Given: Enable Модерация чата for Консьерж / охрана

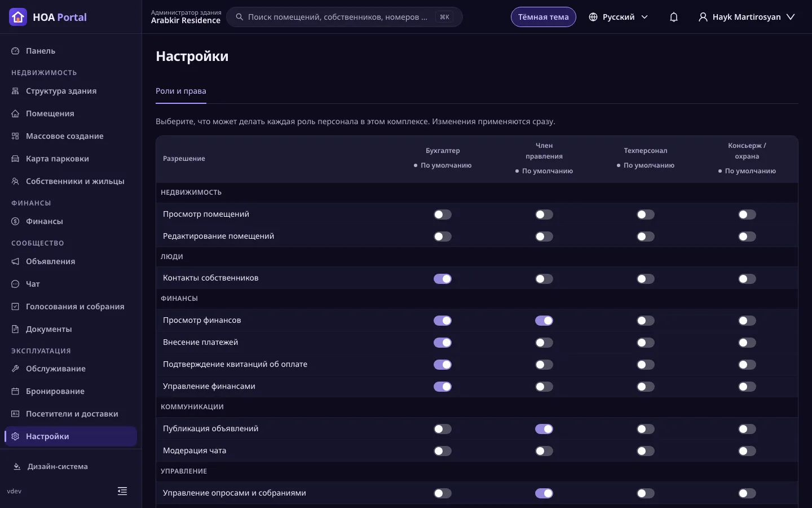Looking at the screenshot, I should point(747,451).
